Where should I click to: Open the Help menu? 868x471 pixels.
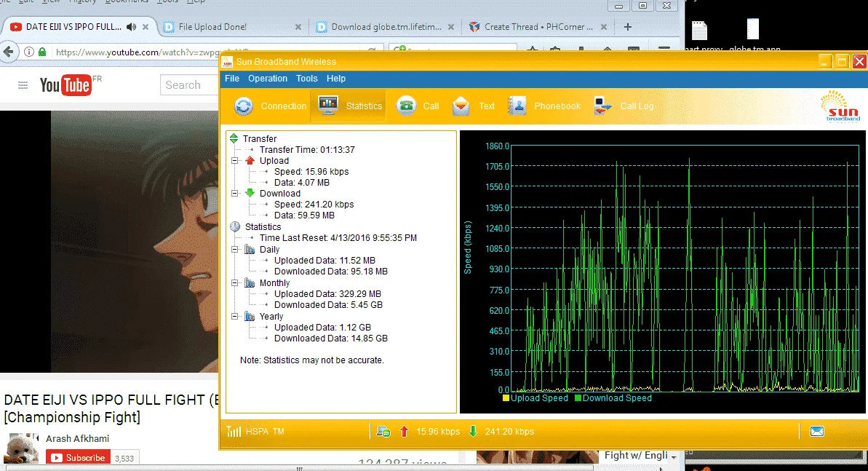pos(336,79)
